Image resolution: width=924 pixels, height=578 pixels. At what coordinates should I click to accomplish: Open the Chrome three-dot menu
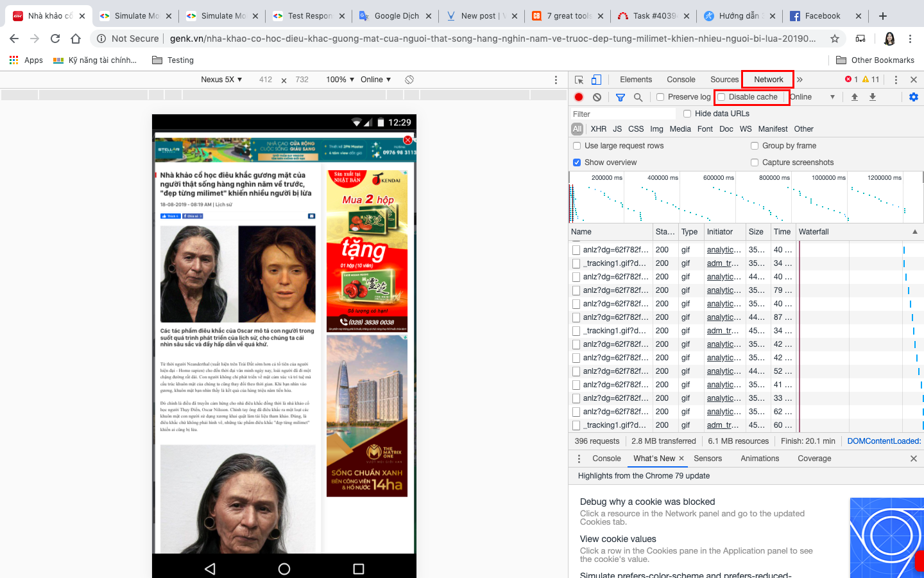910,39
